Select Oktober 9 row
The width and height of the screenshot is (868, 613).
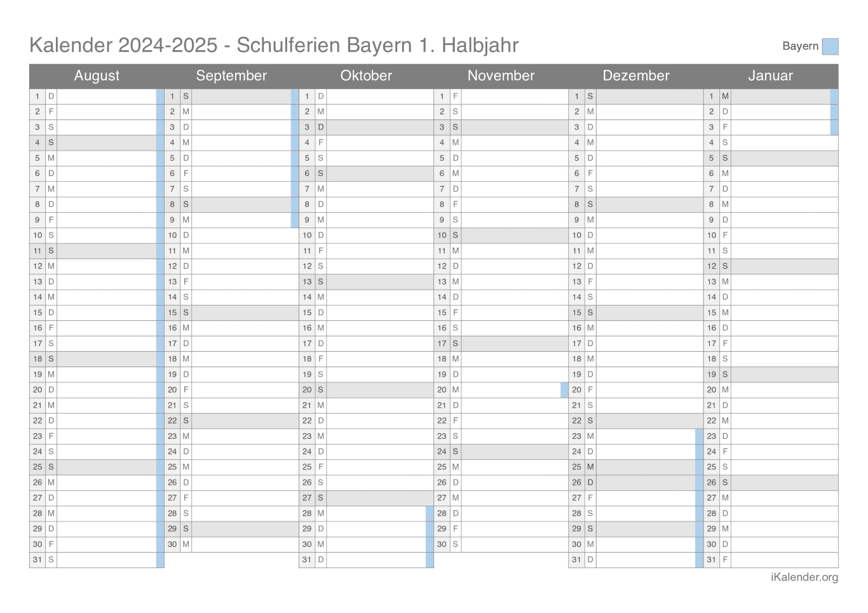click(366, 220)
